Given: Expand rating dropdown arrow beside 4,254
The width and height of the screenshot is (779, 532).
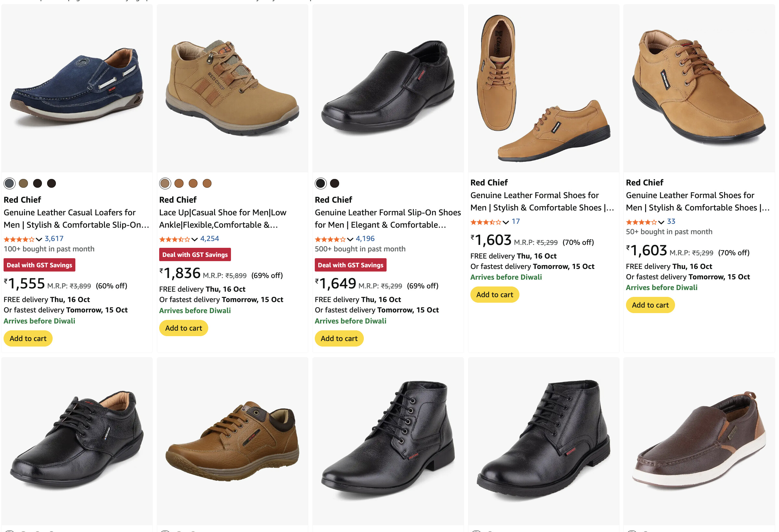Looking at the screenshot, I should click(194, 239).
